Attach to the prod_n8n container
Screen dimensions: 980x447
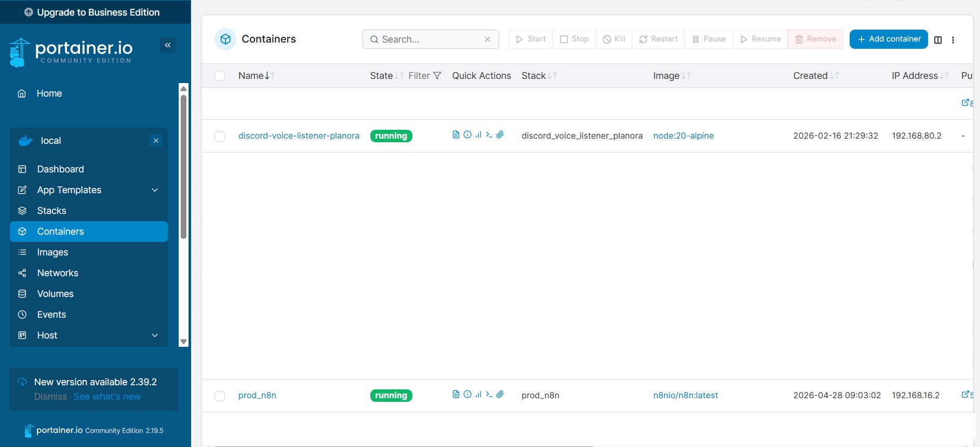coord(500,395)
